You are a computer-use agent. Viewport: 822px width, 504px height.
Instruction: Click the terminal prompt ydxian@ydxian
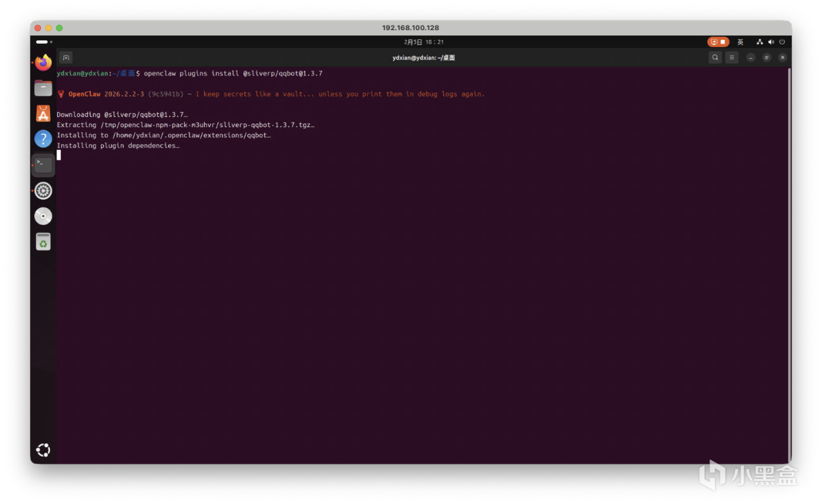tap(83, 74)
